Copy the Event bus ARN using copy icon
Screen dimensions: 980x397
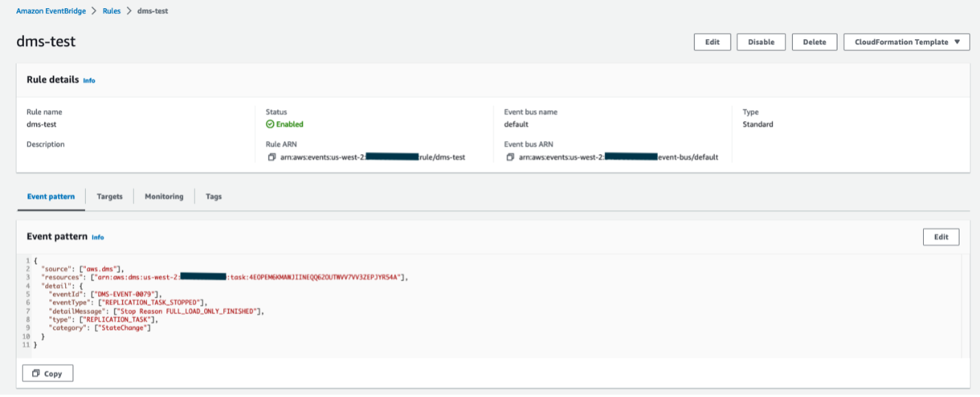510,157
